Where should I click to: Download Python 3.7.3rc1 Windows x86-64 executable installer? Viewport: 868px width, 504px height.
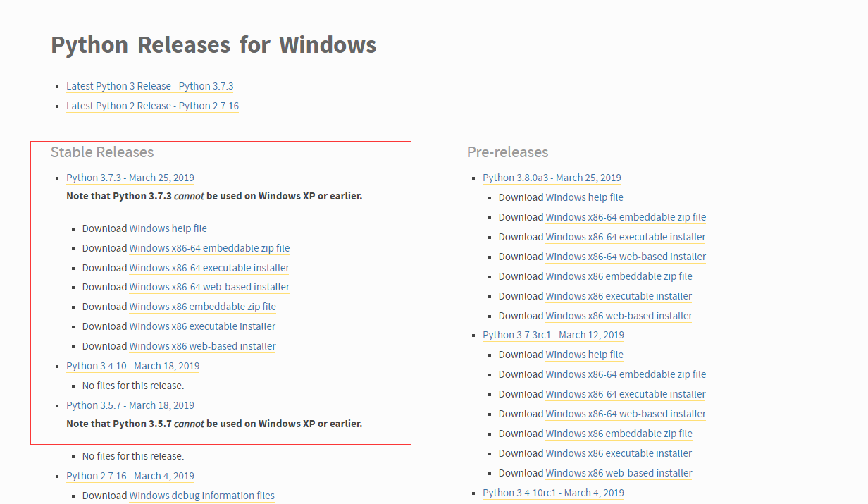[x=626, y=394]
